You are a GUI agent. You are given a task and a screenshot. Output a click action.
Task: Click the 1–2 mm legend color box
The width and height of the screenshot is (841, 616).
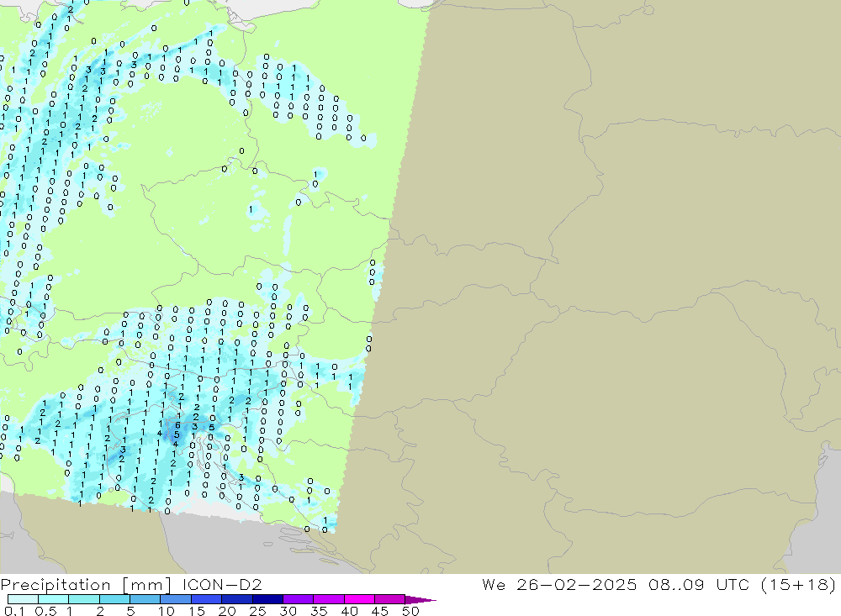click(x=84, y=599)
